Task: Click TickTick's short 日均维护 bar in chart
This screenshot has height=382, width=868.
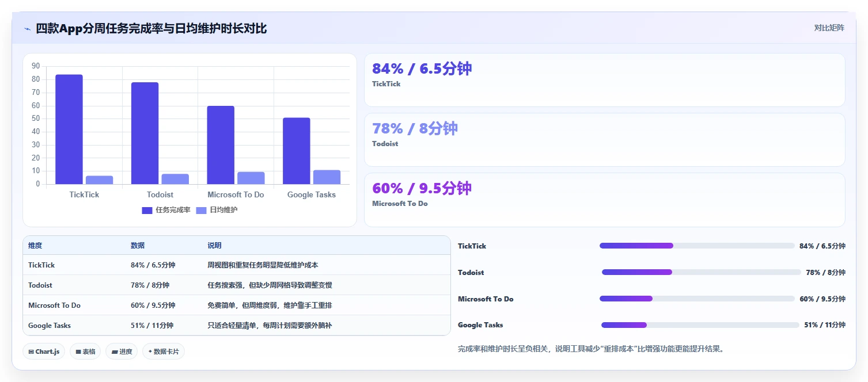Action: 99,180
